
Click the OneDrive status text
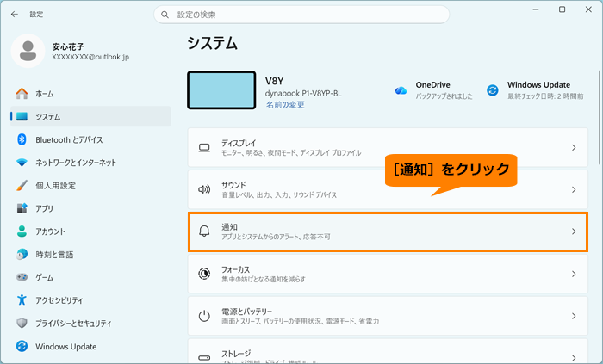tap(444, 96)
